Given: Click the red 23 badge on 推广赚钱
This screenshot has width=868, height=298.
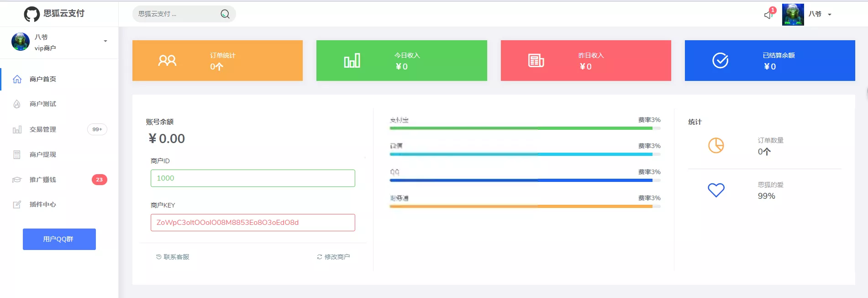Looking at the screenshot, I should click(x=100, y=180).
